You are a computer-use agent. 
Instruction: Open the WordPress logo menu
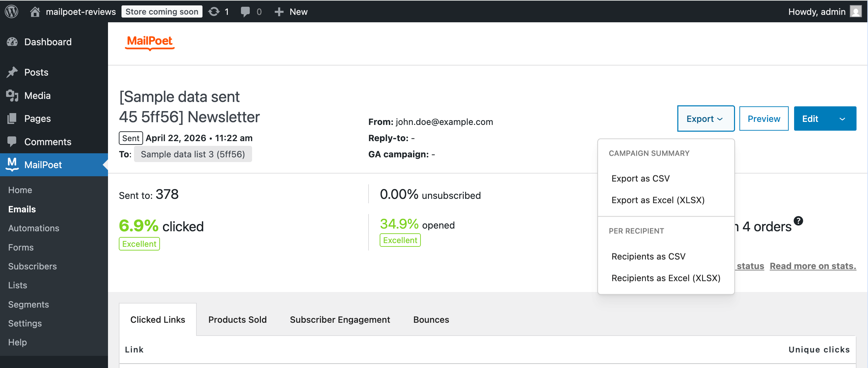[x=11, y=11]
